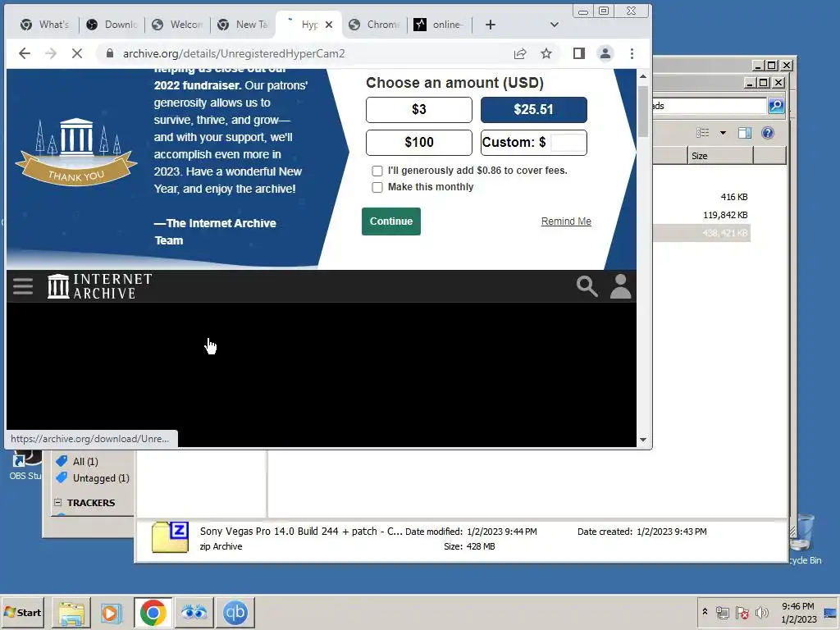Click the volume speaker tray icon

click(x=761, y=613)
